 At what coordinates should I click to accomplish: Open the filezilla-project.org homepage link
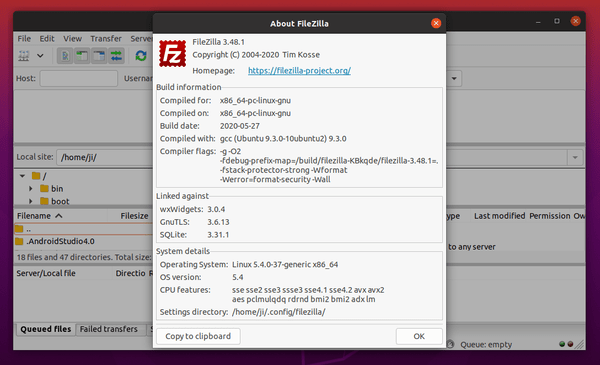coord(299,71)
